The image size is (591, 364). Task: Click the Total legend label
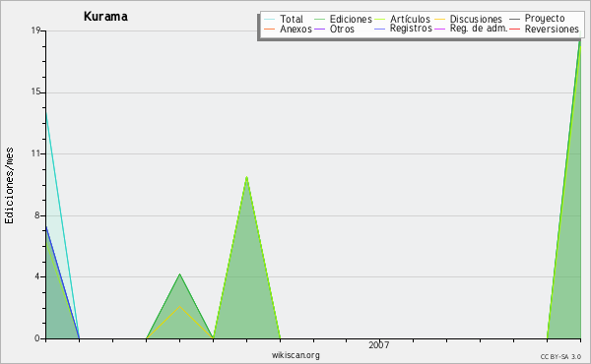tap(292, 20)
